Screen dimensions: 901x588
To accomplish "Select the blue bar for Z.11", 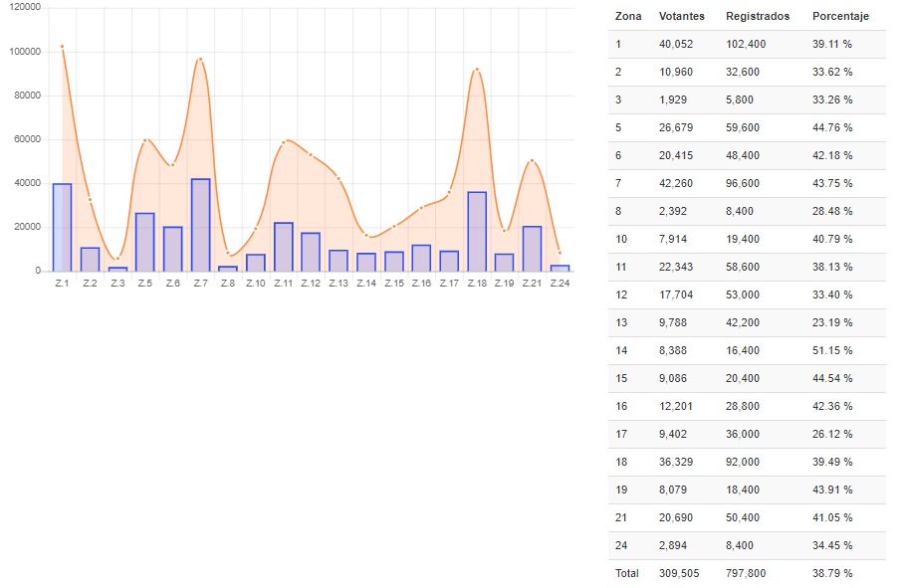I will tap(283, 246).
